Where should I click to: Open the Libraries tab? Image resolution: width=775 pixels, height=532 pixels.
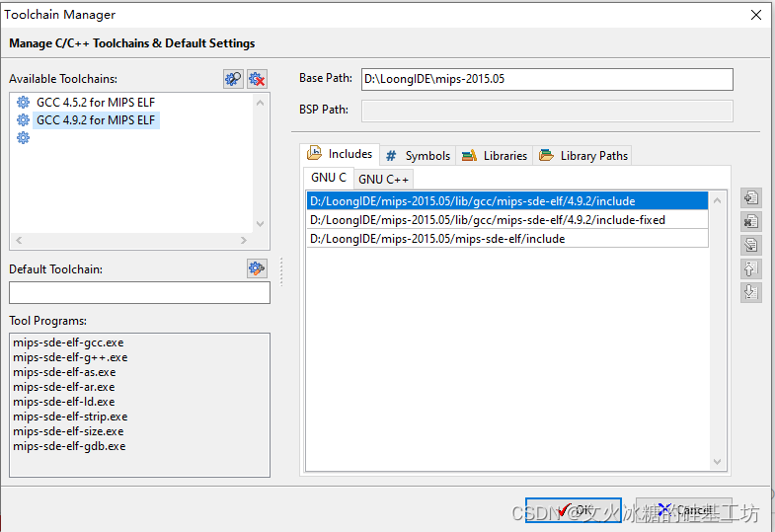495,156
